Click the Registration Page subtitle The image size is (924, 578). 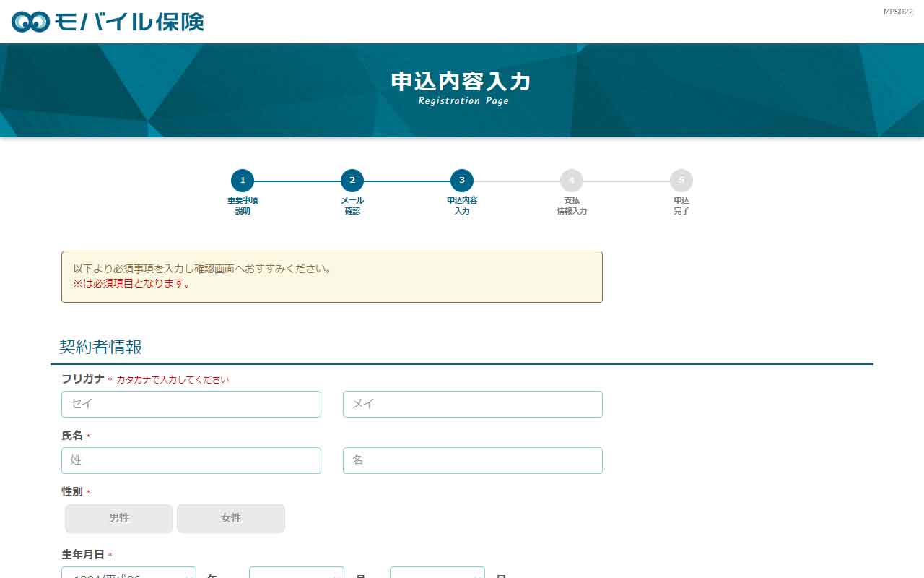click(463, 101)
